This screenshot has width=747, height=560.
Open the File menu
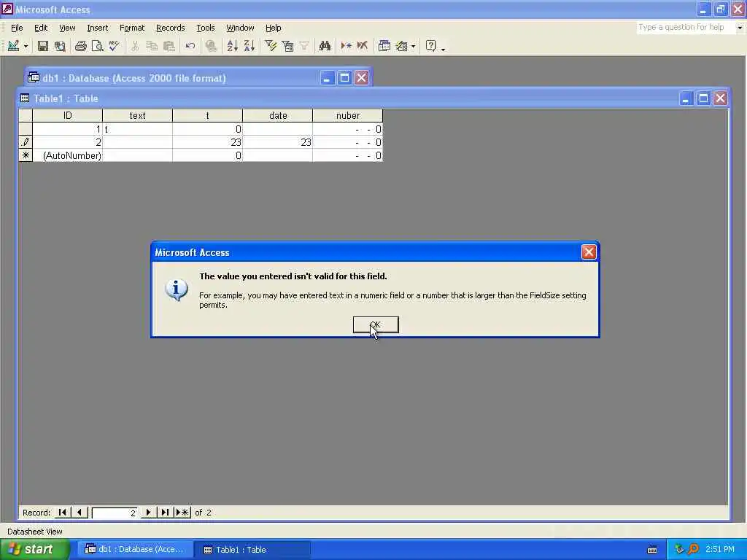(x=17, y=28)
